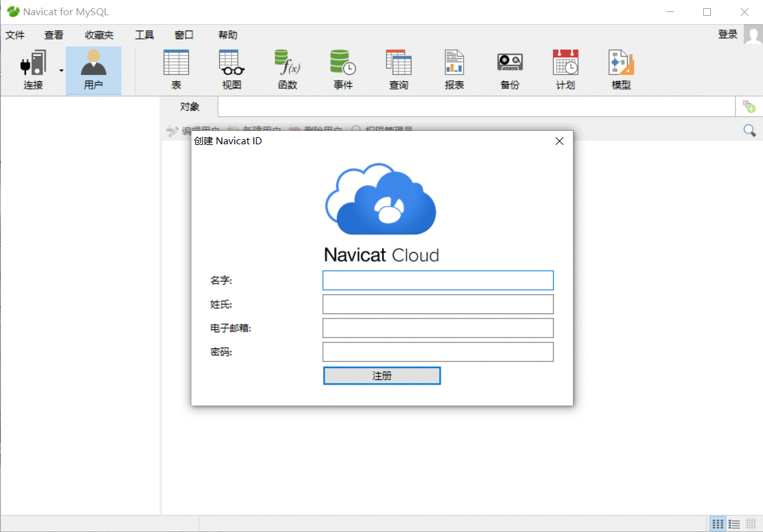This screenshot has height=532, width=763.
Task: Switch to the 对象 tab
Action: [x=189, y=107]
